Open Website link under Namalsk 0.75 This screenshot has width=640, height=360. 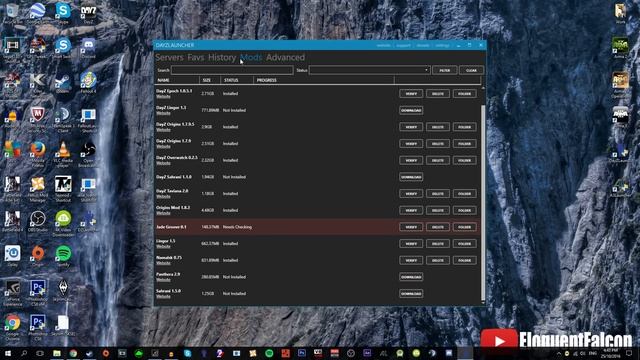[x=163, y=263]
